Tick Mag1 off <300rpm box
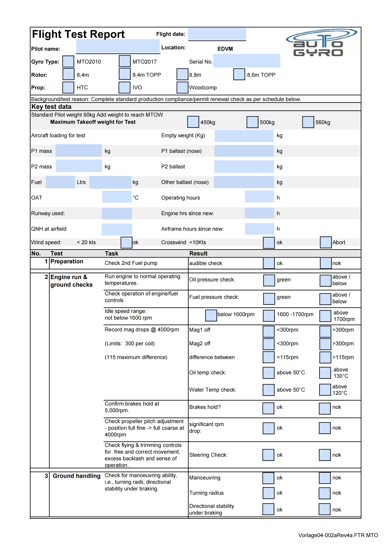This screenshot has height=555, width=392. 269,331
